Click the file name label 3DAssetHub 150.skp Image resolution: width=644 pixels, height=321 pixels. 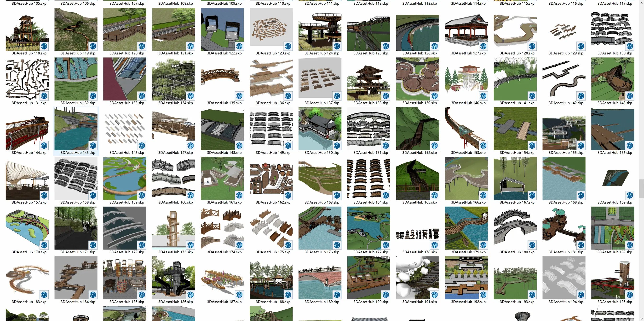point(322,153)
